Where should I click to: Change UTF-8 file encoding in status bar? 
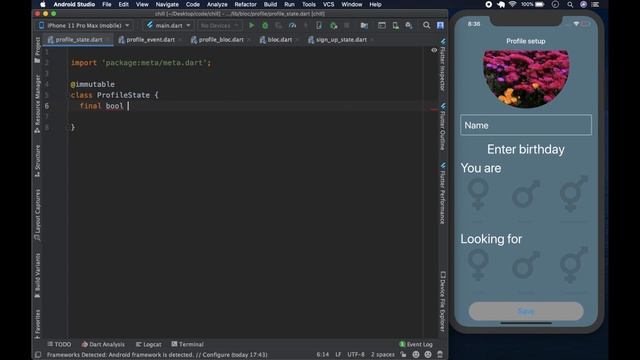click(x=356, y=354)
